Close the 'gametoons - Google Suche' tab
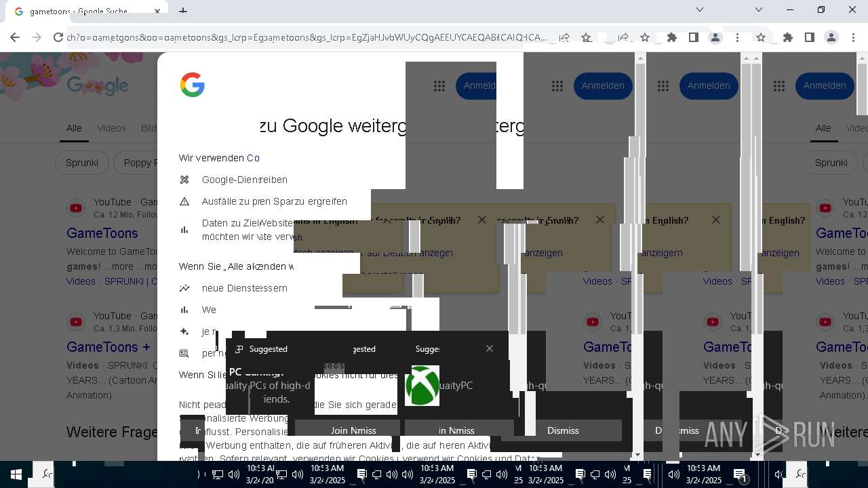Viewport: 868px width, 488px height. pos(158,11)
